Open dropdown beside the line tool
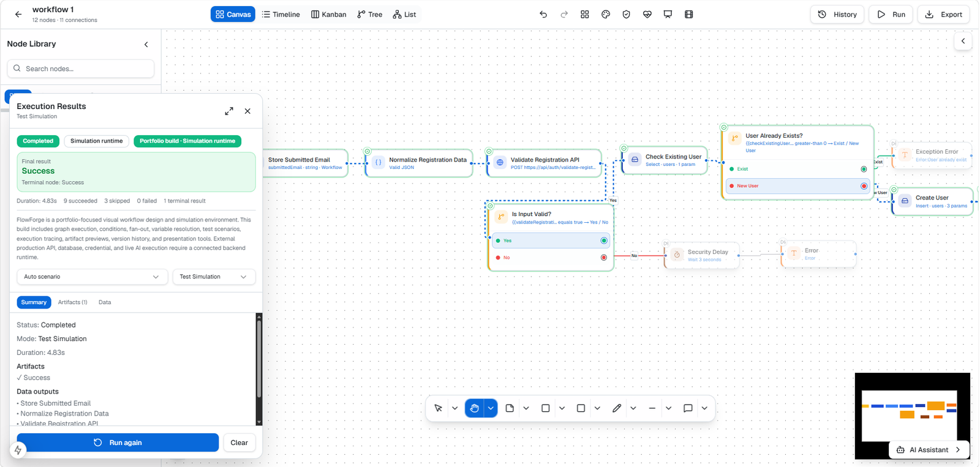 tap(668, 408)
